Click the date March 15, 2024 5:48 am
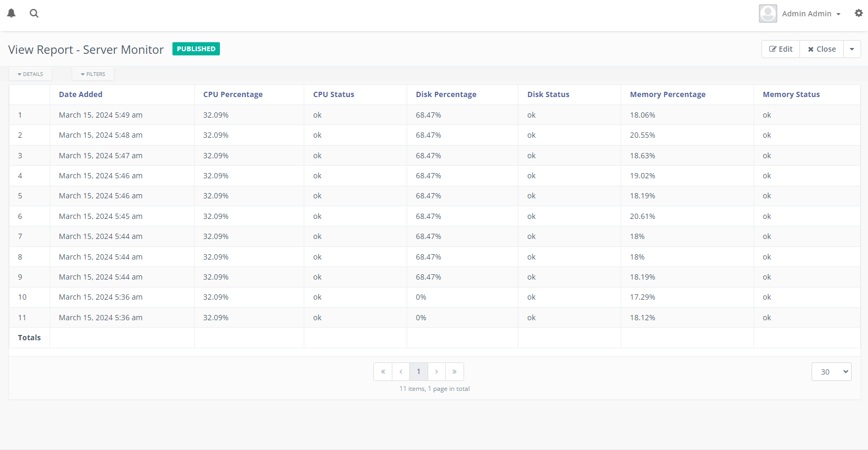 101,135
